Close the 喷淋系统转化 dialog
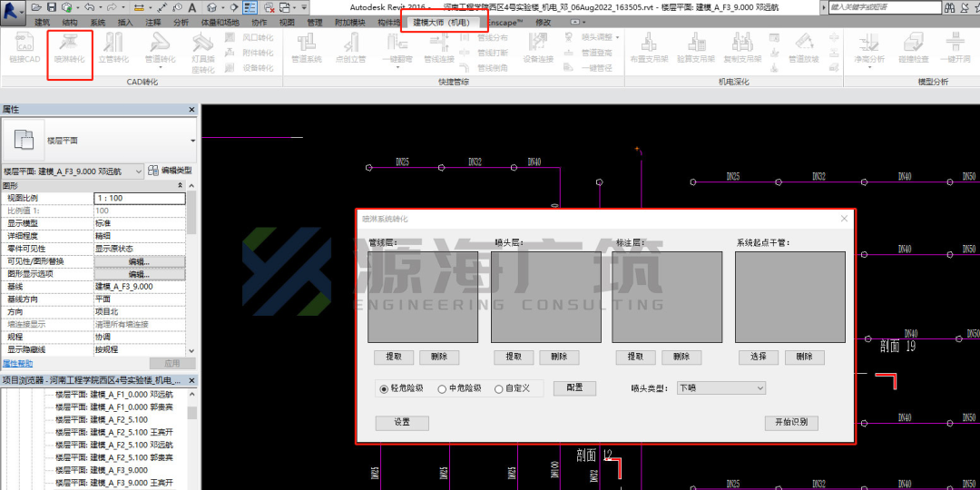Image resolution: width=980 pixels, height=490 pixels. tap(845, 219)
